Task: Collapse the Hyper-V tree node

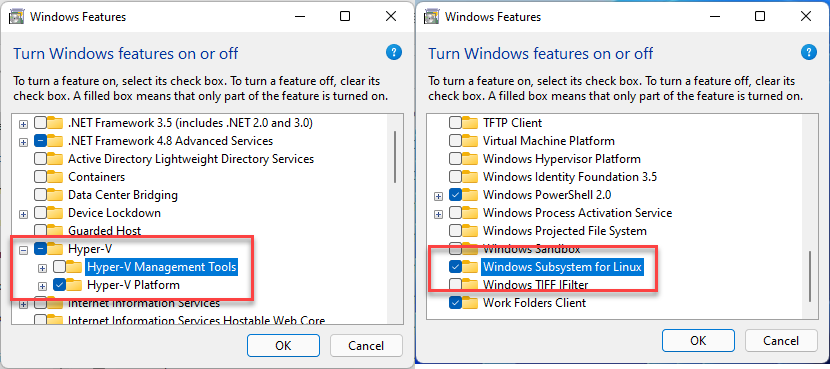Action: coord(23,249)
